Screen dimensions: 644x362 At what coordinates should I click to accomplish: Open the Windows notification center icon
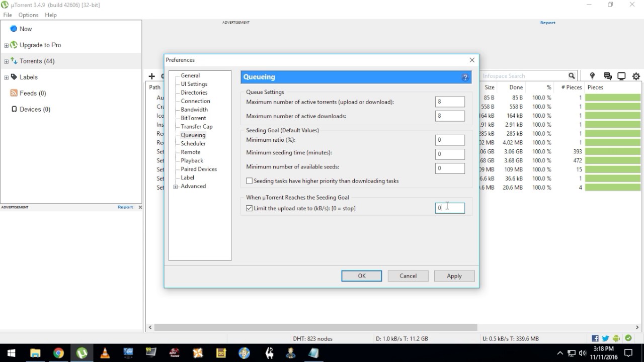629,353
